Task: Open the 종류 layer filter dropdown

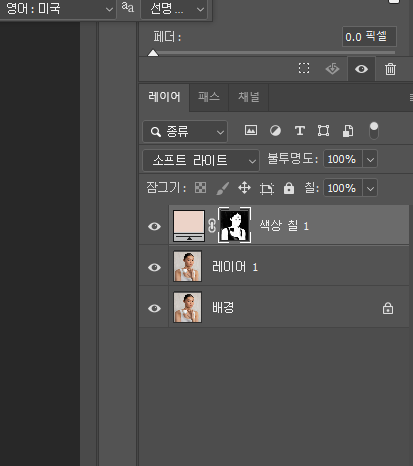Action: coord(185,132)
